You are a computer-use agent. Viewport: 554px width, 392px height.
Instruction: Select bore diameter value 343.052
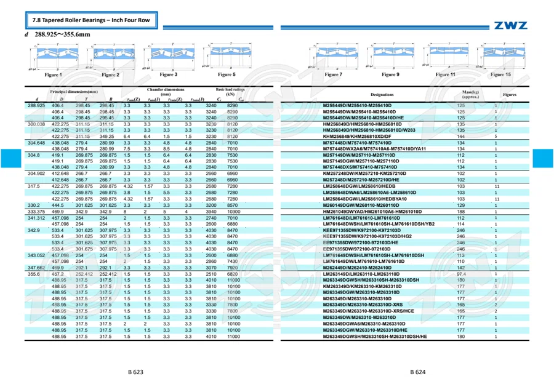point(36,255)
